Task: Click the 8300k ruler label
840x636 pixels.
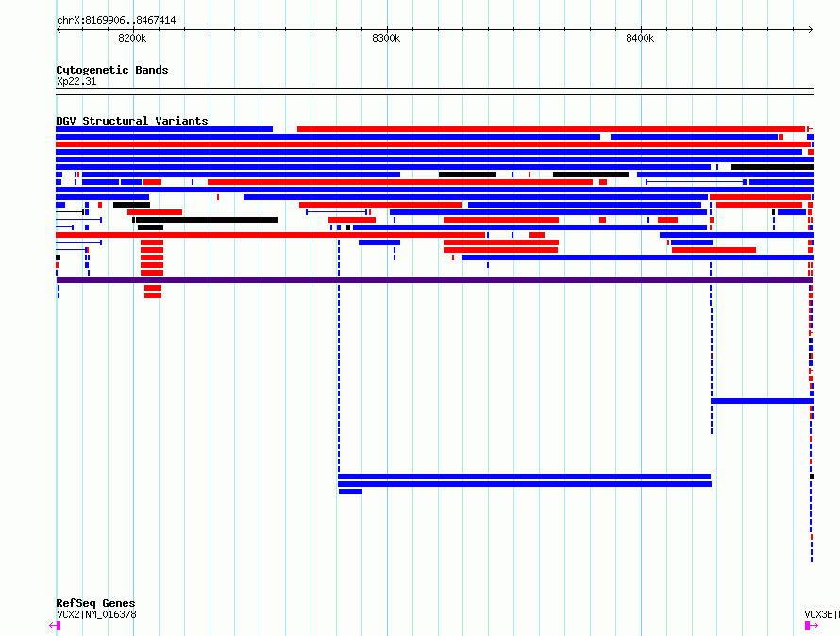Action: coord(386,38)
